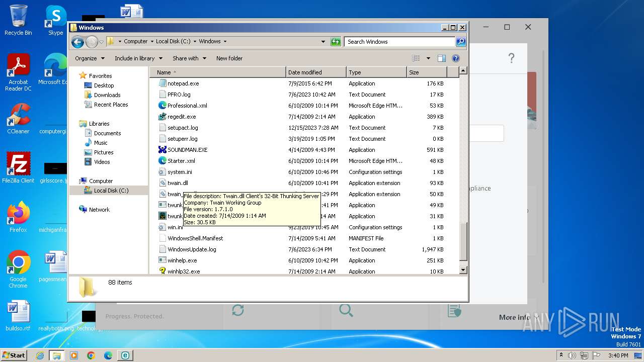Open Windows Media Player taskbar icon

74,355
